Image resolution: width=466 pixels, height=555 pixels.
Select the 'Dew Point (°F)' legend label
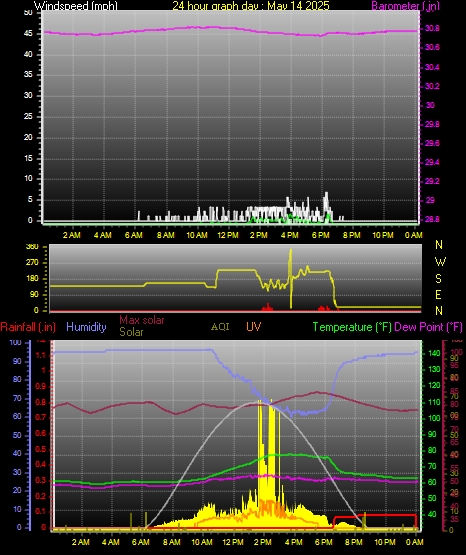(428, 327)
